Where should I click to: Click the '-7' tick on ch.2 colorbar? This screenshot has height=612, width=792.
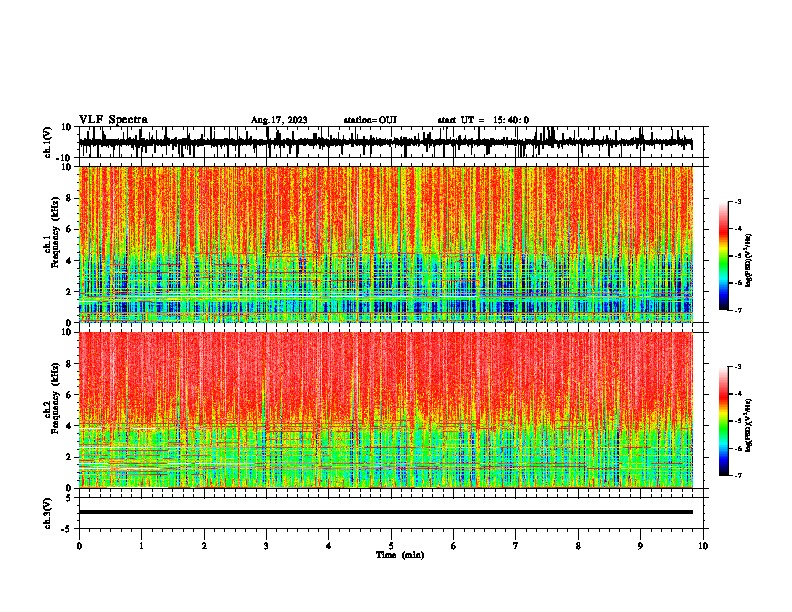tap(738, 475)
